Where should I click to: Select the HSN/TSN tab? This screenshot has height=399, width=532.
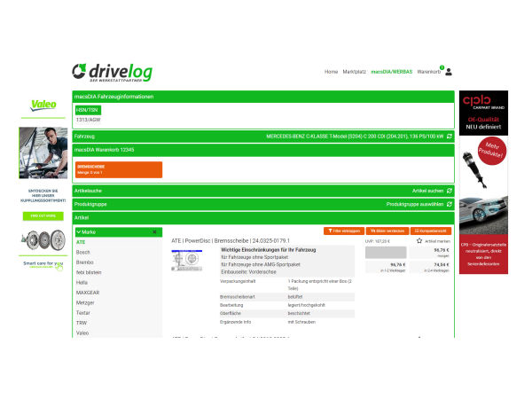(x=88, y=110)
